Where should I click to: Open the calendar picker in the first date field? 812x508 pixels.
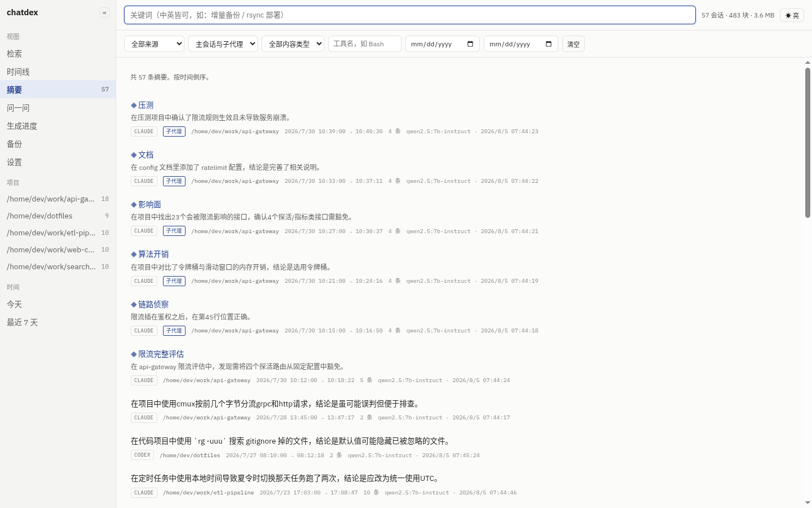click(x=470, y=44)
